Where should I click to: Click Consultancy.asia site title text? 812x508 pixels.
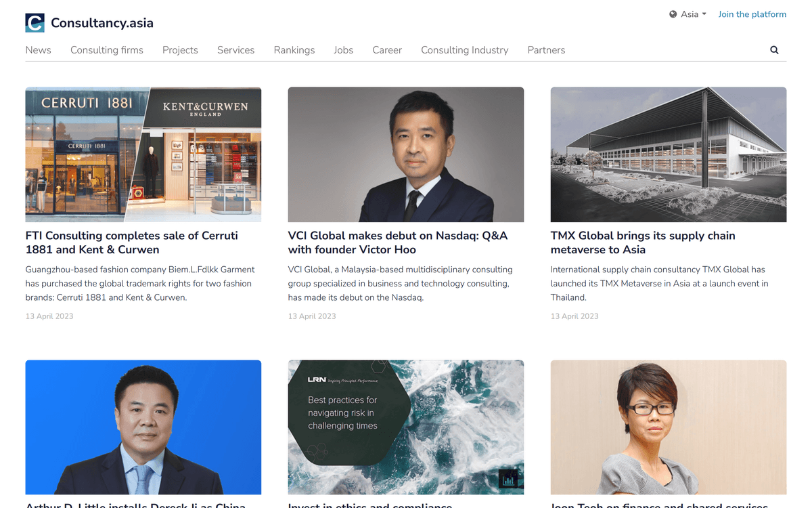102,23
